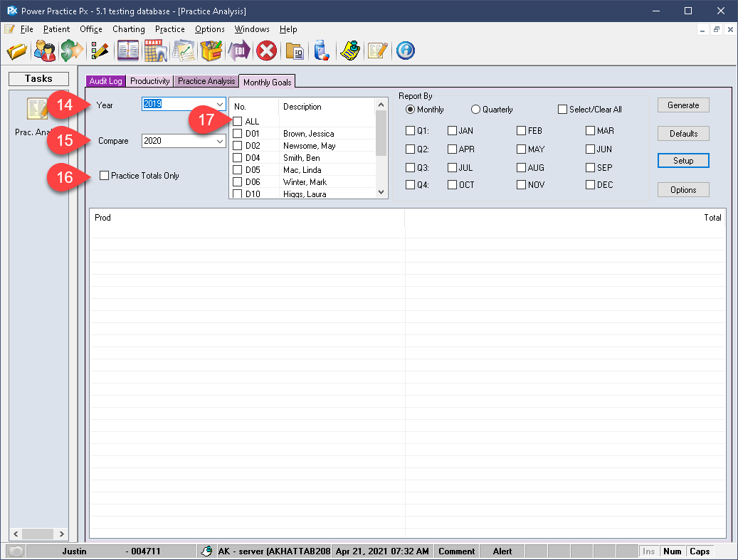This screenshot has height=560, width=738.
Task: Click provider list scroll up arrow
Action: [x=381, y=105]
